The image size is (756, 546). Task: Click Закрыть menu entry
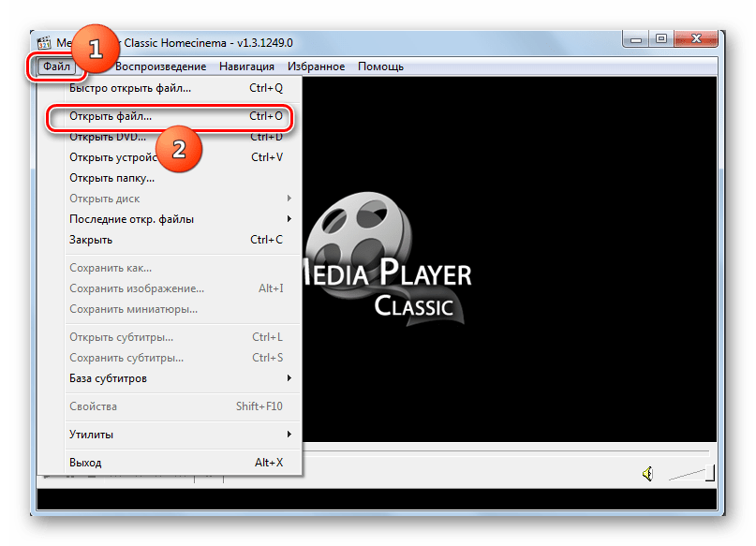tap(184, 240)
